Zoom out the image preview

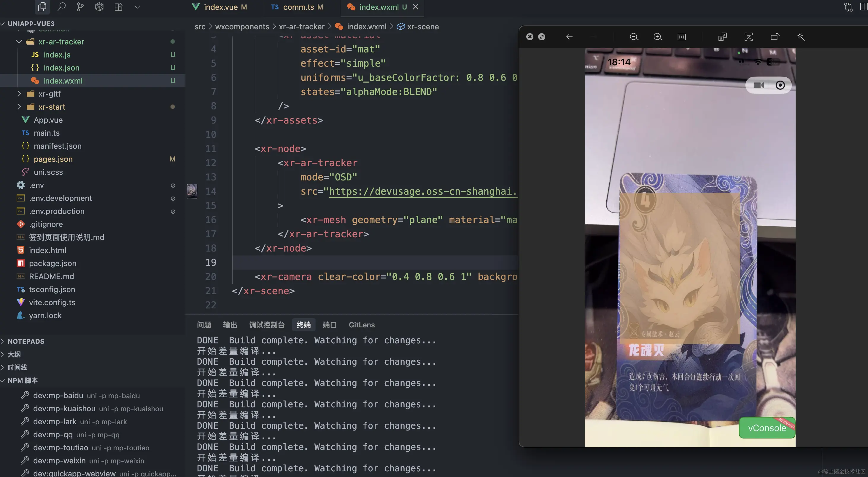(634, 37)
